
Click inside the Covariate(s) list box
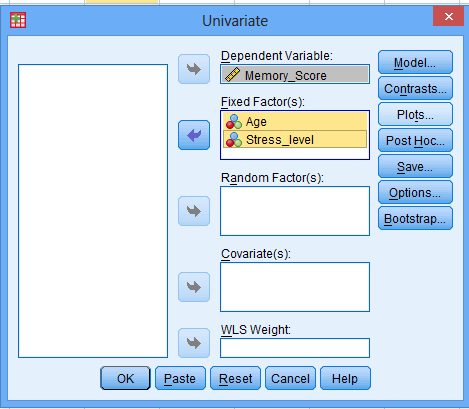coord(295,287)
